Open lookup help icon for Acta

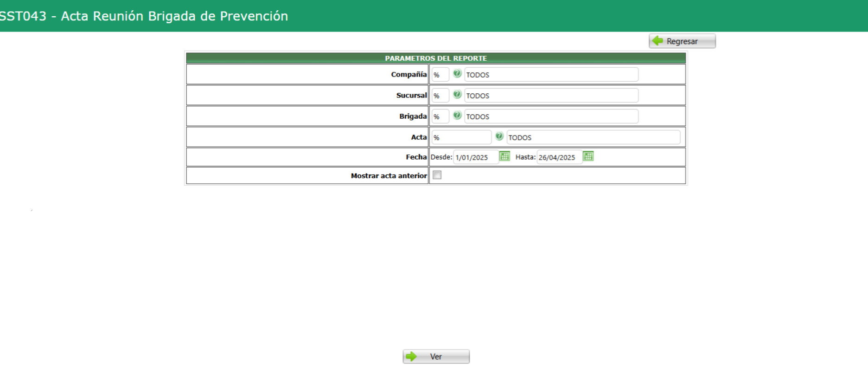[x=499, y=136]
